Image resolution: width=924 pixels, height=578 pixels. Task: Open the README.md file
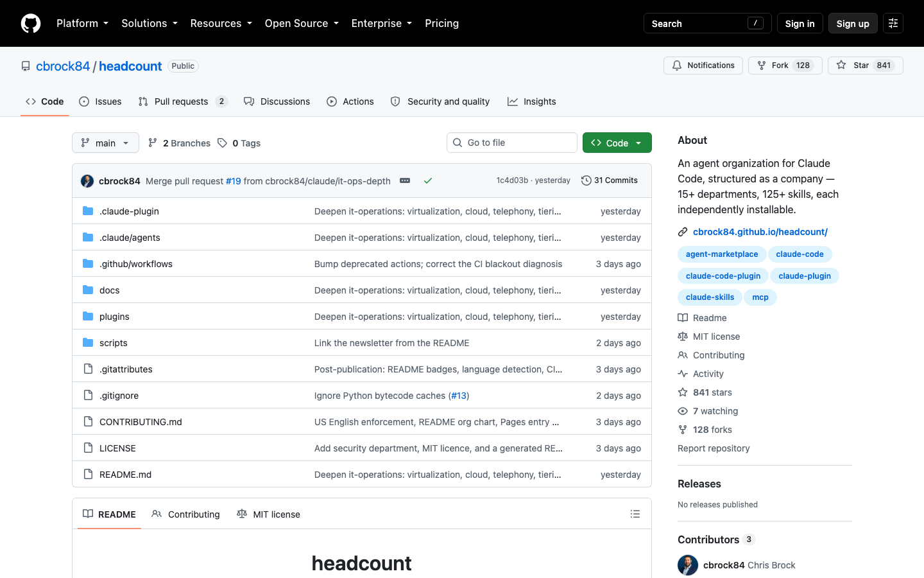[x=125, y=475]
